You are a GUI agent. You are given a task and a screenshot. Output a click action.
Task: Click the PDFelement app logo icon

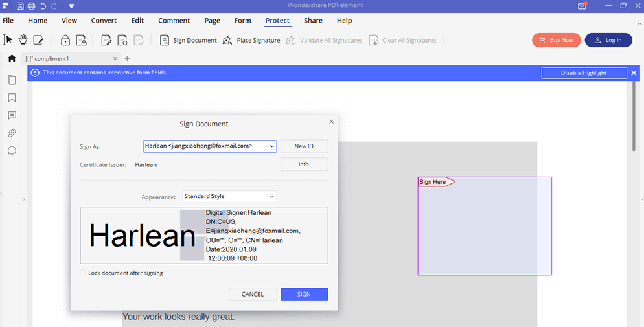click(5, 5)
